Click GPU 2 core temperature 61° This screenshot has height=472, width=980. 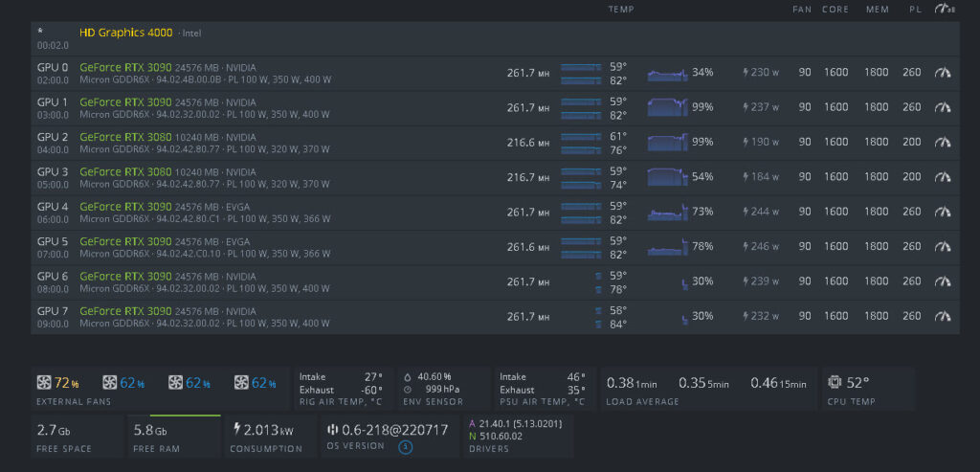point(618,136)
